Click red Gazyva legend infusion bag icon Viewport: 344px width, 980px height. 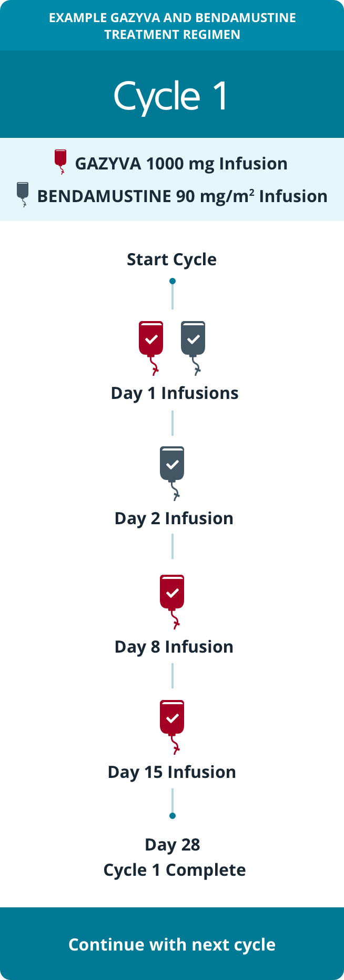click(60, 160)
